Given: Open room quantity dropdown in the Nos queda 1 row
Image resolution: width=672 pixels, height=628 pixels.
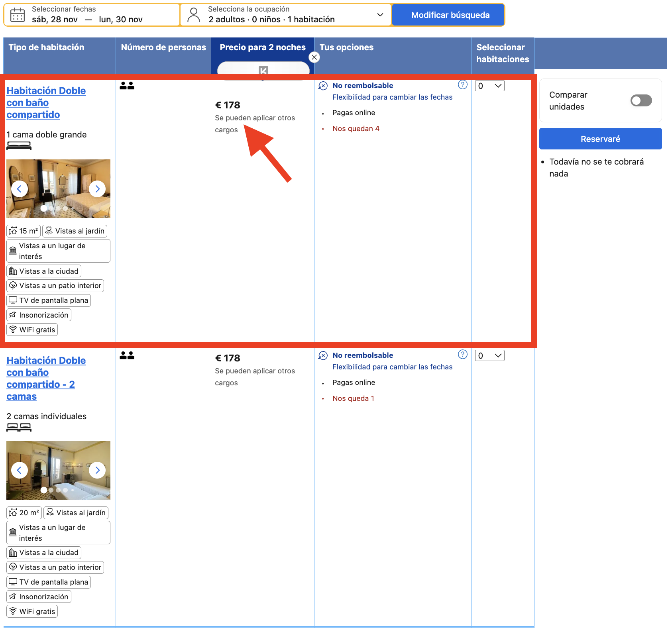Looking at the screenshot, I should [490, 355].
